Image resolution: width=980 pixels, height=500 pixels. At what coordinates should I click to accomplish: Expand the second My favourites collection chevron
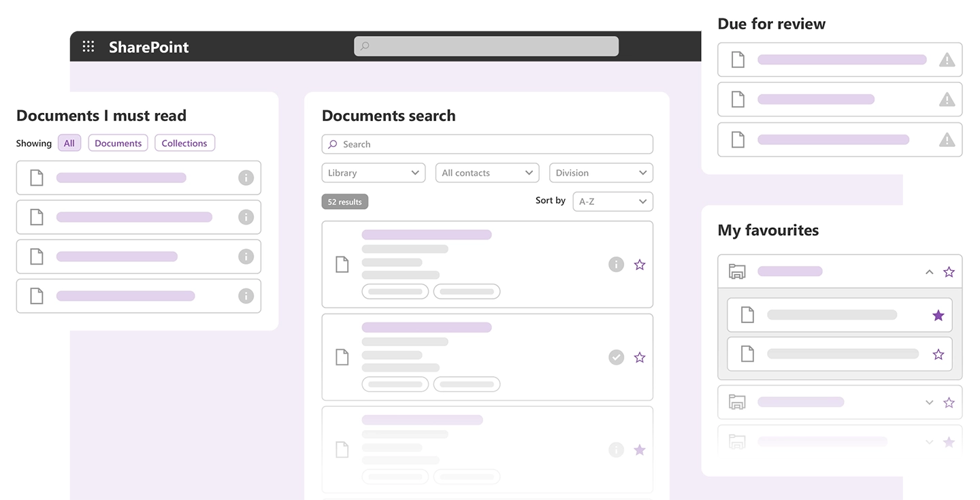929,402
